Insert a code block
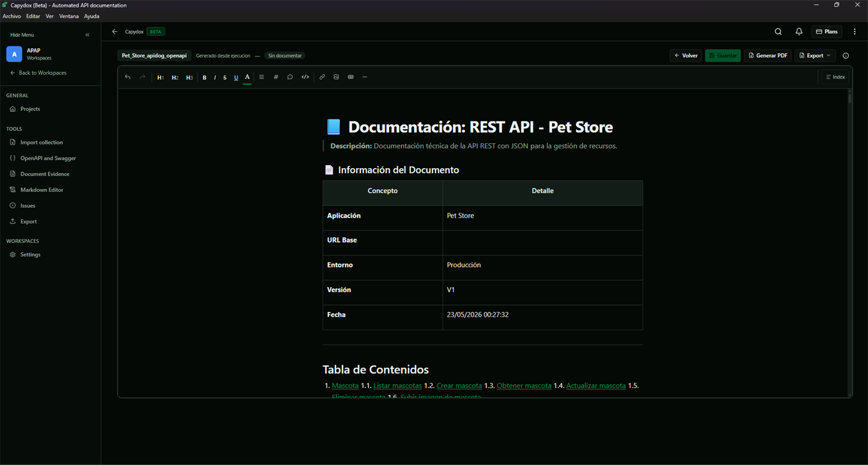868x465 pixels. coord(305,77)
